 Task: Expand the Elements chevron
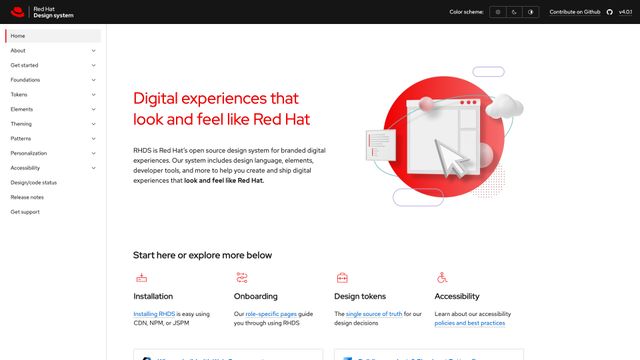click(93, 109)
